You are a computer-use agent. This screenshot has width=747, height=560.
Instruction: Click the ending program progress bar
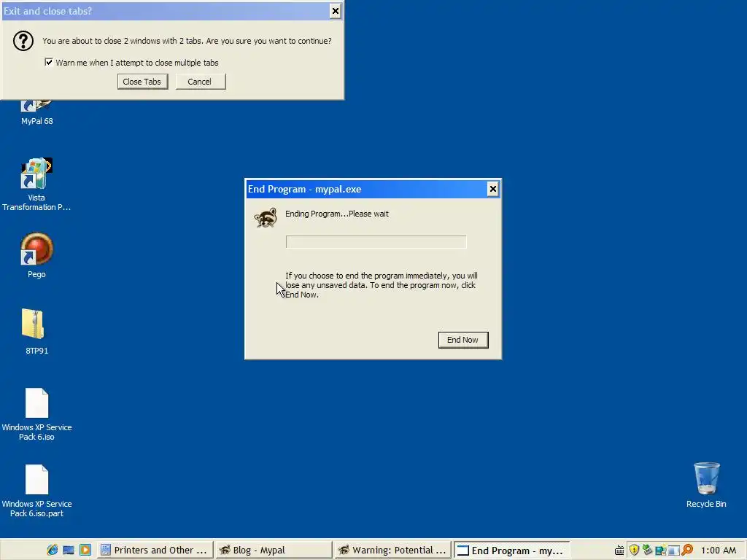(x=376, y=242)
